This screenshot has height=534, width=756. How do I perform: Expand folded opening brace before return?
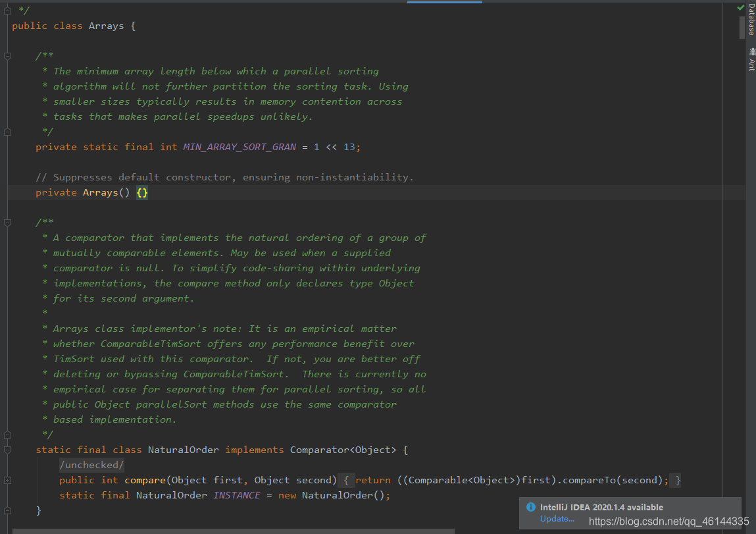(x=345, y=480)
